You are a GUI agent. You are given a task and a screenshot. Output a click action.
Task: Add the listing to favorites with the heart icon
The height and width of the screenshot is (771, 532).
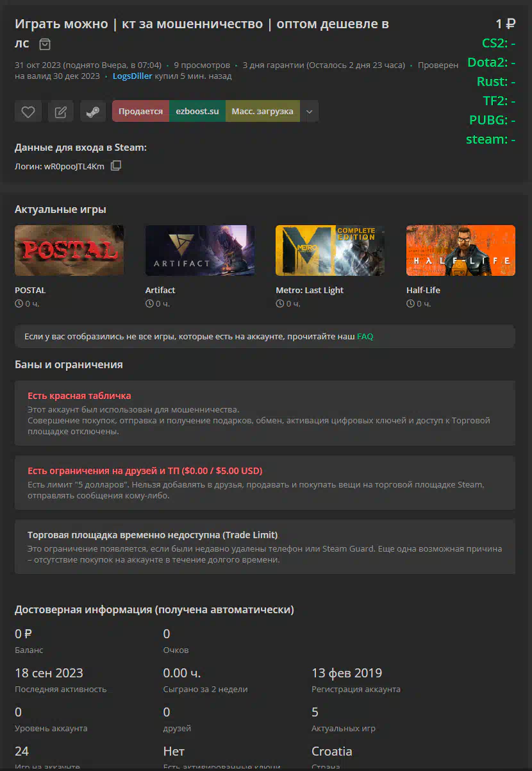point(28,112)
